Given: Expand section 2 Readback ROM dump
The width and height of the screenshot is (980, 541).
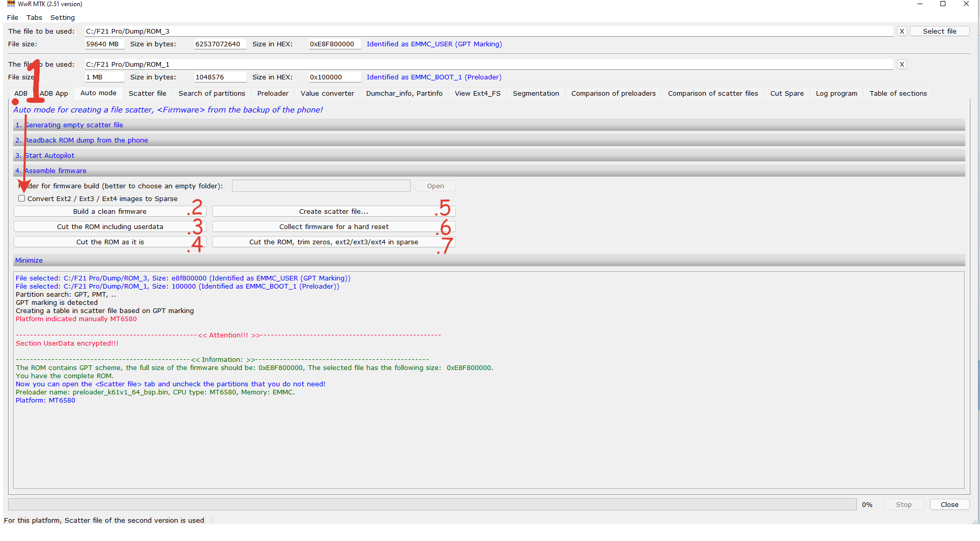Looking at the screenshot, I should click(x=489, y=140).
